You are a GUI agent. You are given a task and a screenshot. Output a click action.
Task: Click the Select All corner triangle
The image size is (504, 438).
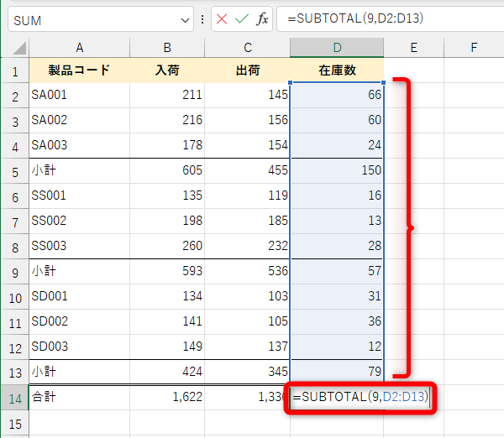[19, 48]
